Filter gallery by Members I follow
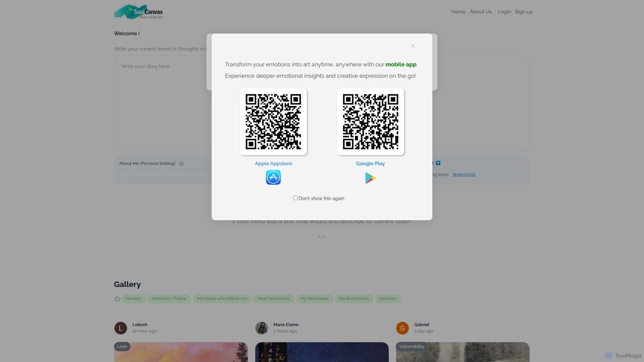644x362 pixels. 169,299
